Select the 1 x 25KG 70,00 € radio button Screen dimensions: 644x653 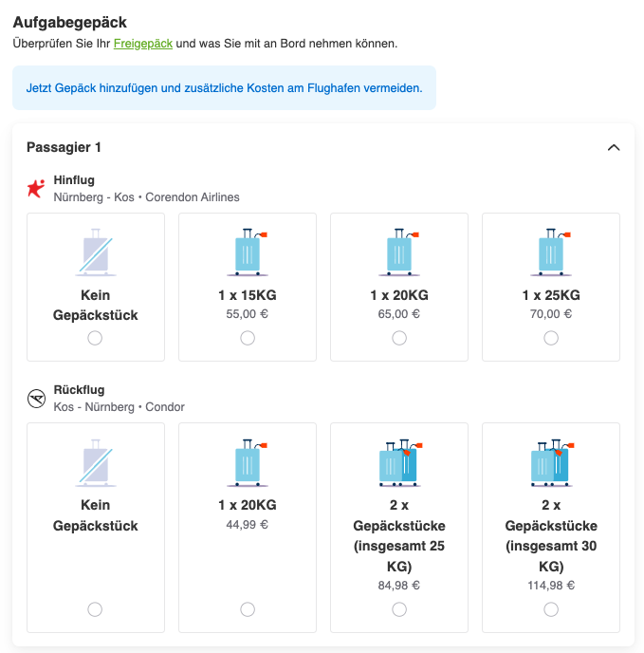tap(551, 338)
